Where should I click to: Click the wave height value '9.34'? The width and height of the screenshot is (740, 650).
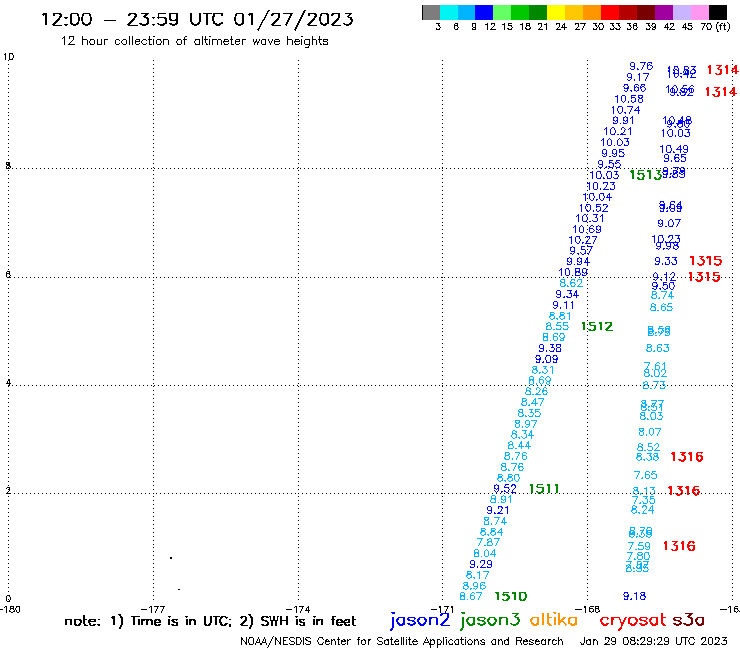point(567,294)
